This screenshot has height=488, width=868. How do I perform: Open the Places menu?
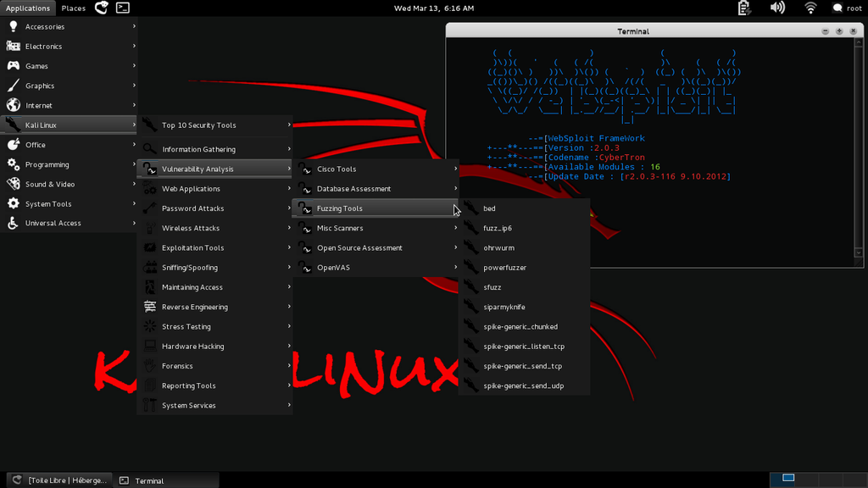(x=73, y=8)
